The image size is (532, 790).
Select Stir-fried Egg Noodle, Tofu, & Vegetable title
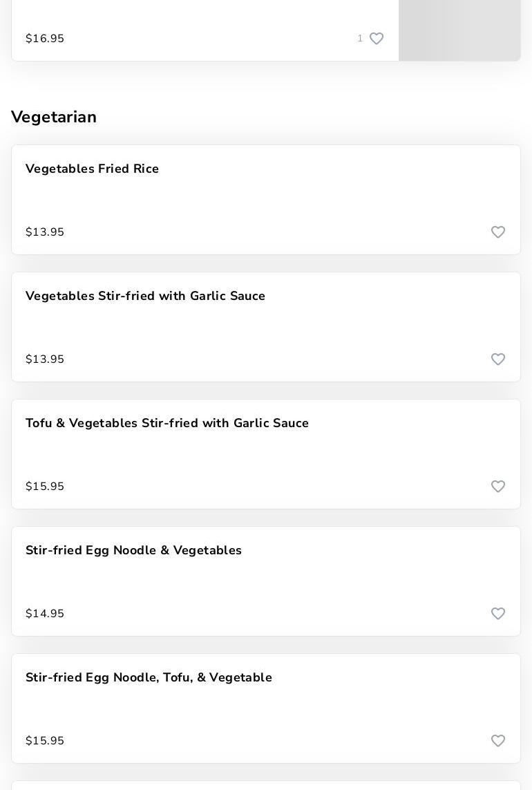(149, 678)
